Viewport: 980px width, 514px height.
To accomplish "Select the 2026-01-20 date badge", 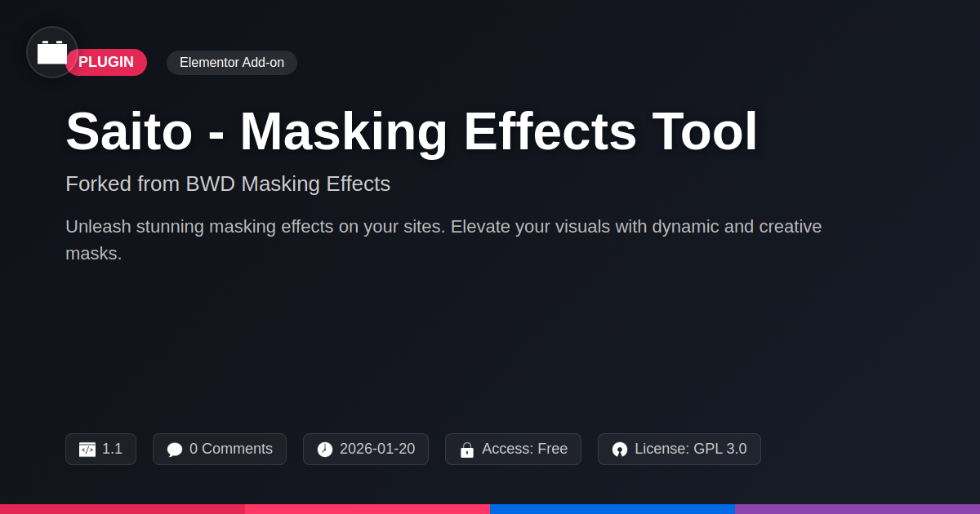I will (x=366, y=449).
